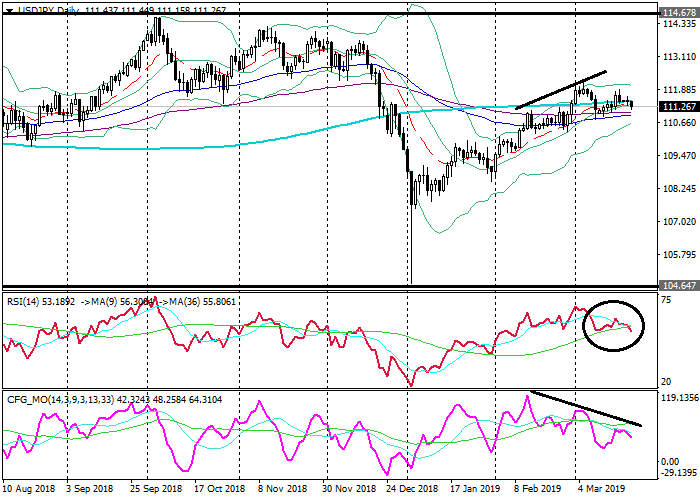
Task: Click the USDJPY,Daily chart title label
Action: point(42,8)
